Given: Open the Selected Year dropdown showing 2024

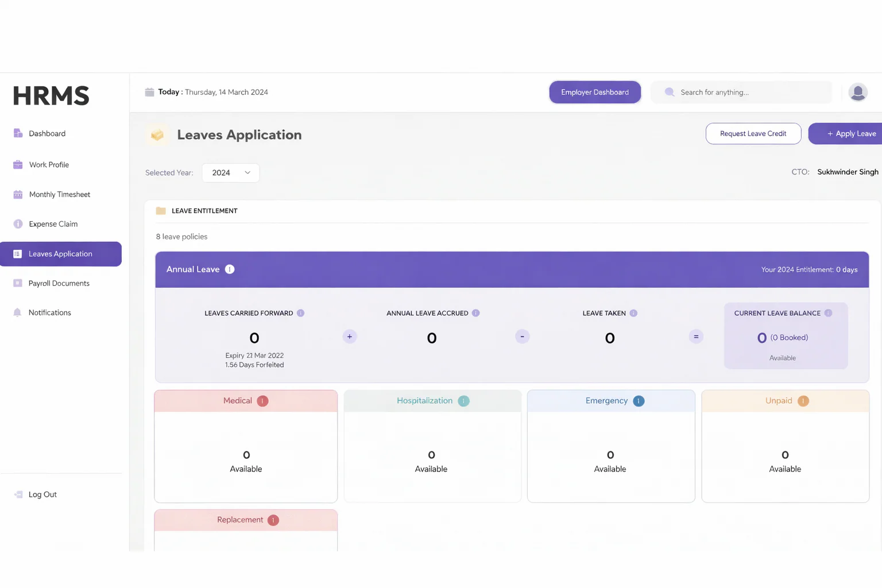Looking at the screenshot, I should coord(231,173).
